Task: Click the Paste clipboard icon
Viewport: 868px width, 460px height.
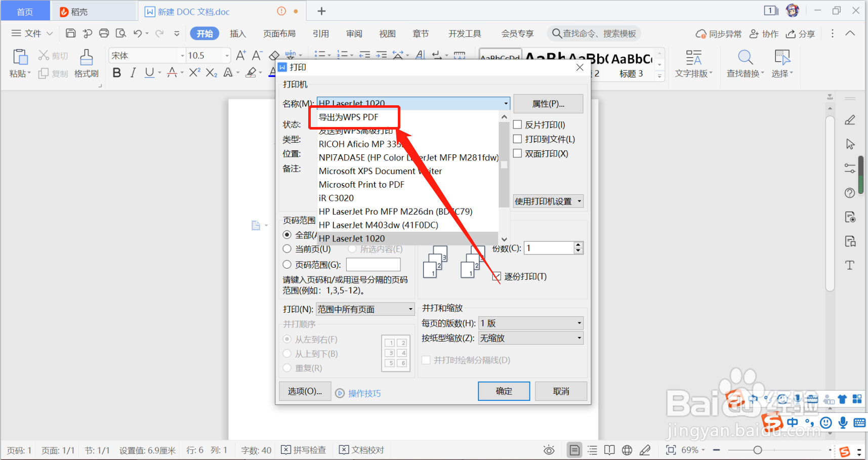Action: [20, 57]
